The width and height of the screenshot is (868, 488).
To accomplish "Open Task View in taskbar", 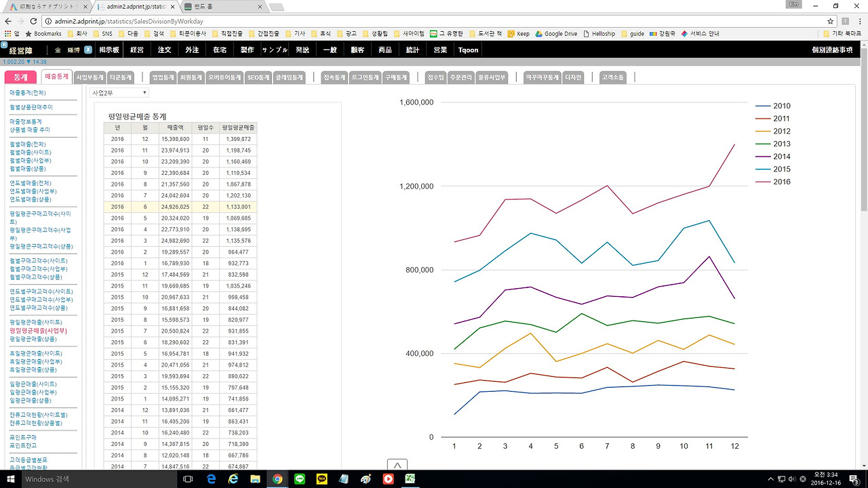I will point(188,479).
